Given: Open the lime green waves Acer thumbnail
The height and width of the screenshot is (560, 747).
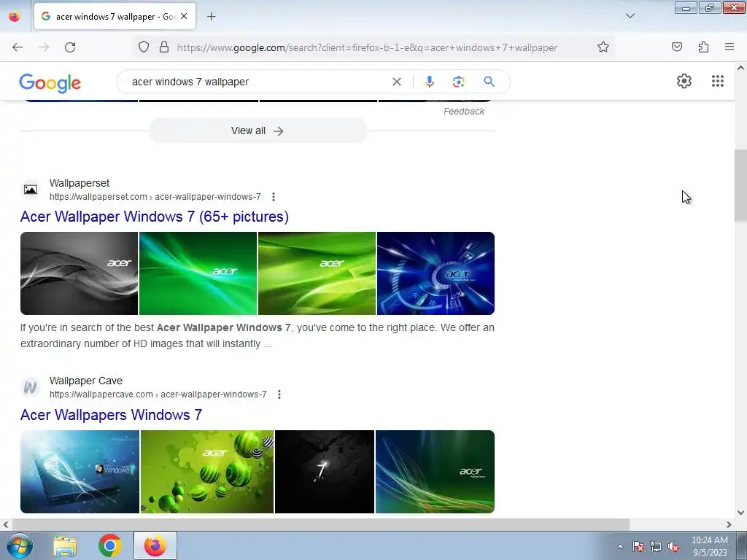Looking at the screenshot, I should coord(317,273).
